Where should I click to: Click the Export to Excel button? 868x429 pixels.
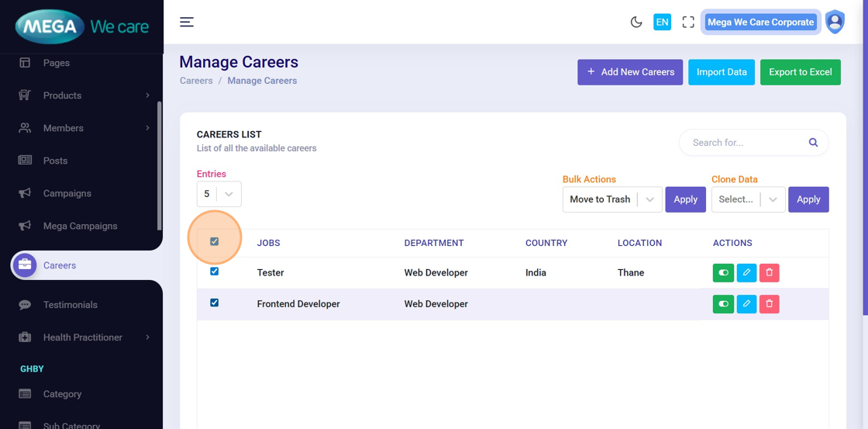coord(800,72)
